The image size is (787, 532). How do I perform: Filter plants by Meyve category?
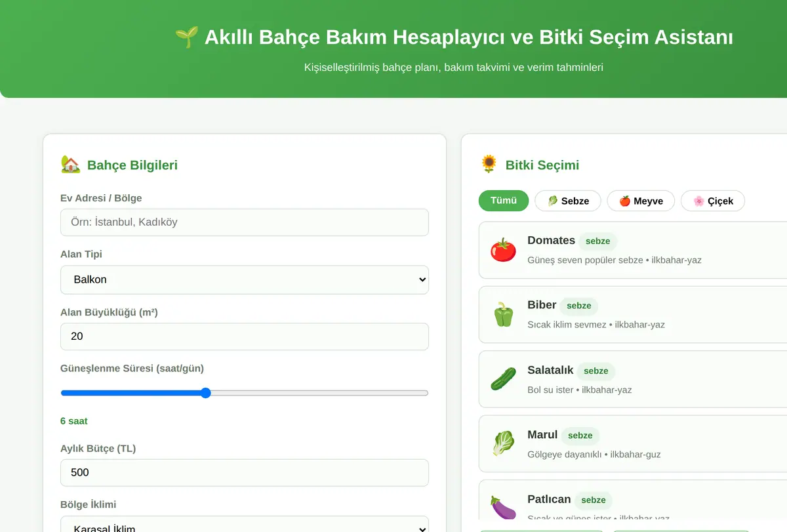tap(641, 201)
